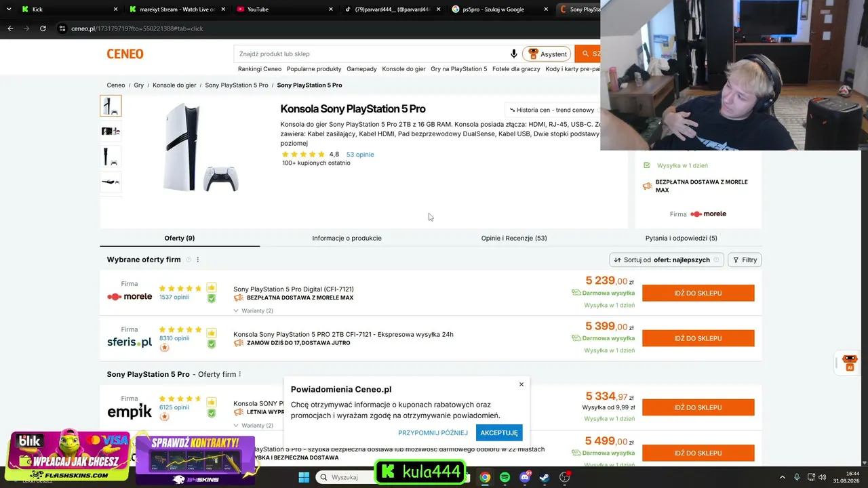868x488 pixels.
Task: Open empik 6125 opinii link
Action: tap(174, 407)
